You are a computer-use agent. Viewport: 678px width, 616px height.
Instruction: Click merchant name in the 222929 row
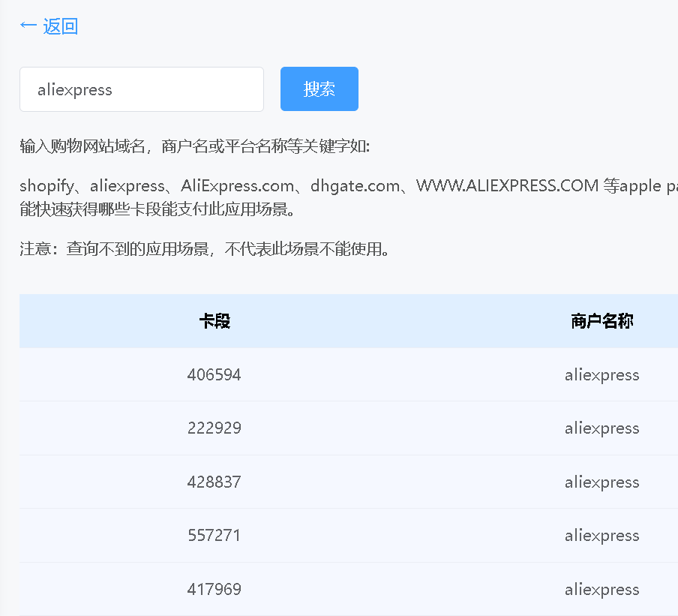(x=601, y=428)
